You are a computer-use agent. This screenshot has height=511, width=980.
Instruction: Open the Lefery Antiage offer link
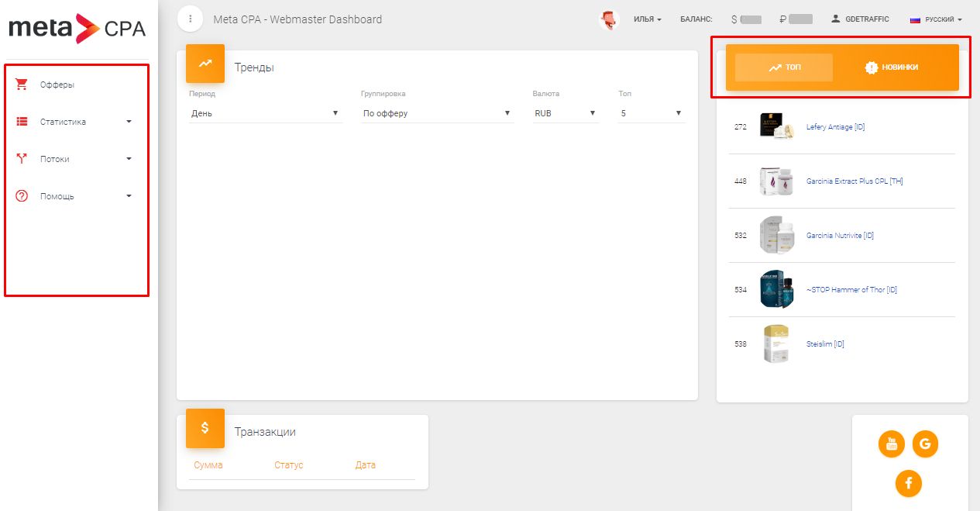(x=835, y=127)
